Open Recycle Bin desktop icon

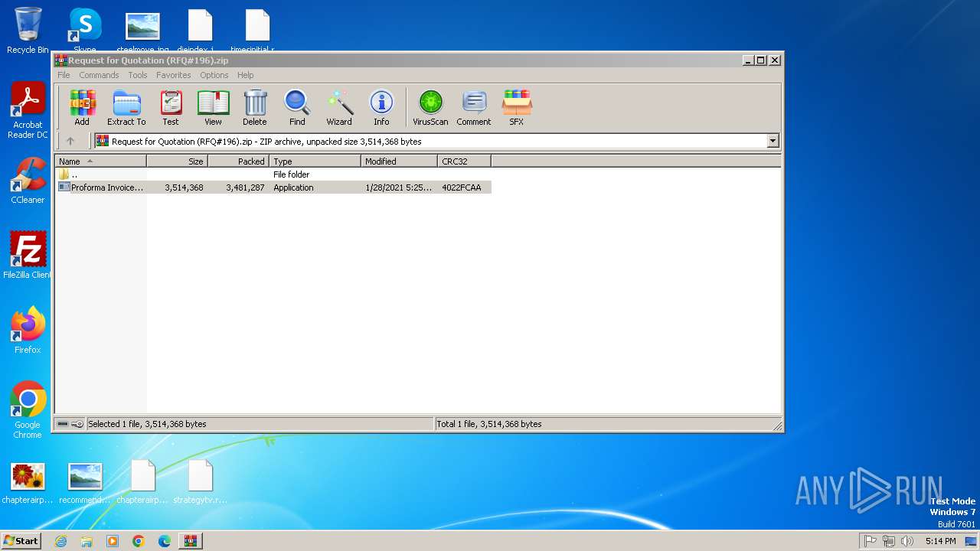point(28,31)
